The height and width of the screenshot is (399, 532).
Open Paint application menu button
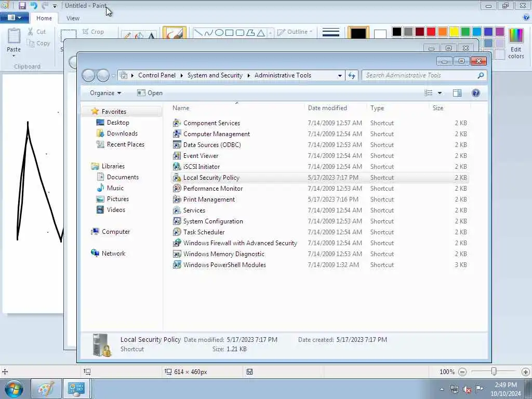tap(14, 18)
